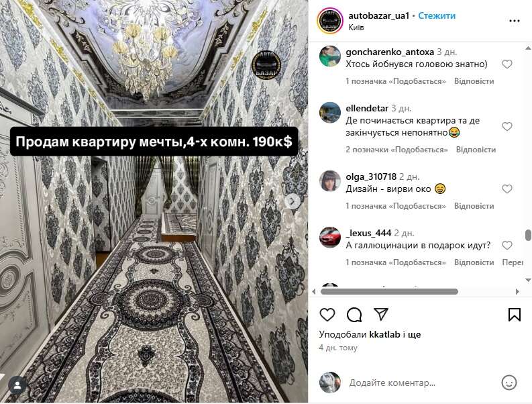Like olga_310718's comment heart
Screen dimensions: 532x404
pos(507,189)
